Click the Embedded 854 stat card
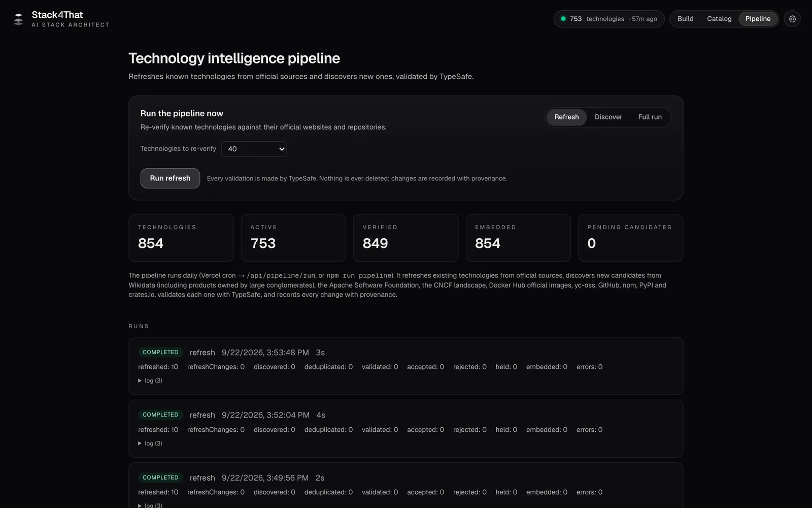This screenshot has height=508, width=812. 518,238
